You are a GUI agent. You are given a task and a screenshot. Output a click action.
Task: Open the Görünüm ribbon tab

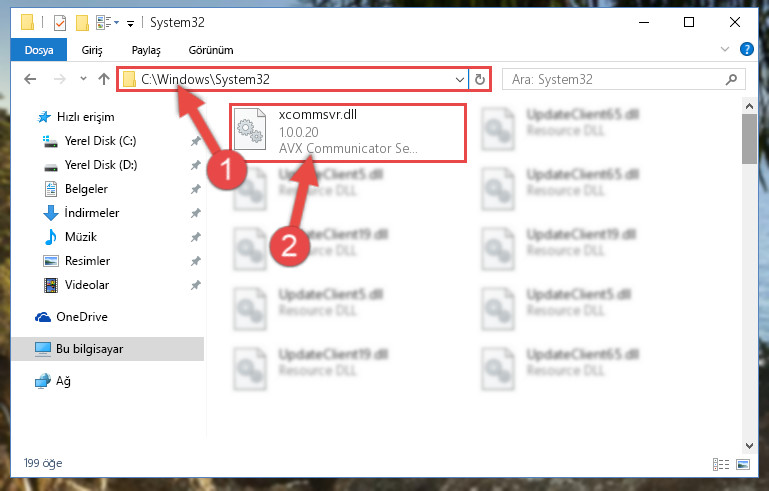pyautogui.click(x=211, y=50)
